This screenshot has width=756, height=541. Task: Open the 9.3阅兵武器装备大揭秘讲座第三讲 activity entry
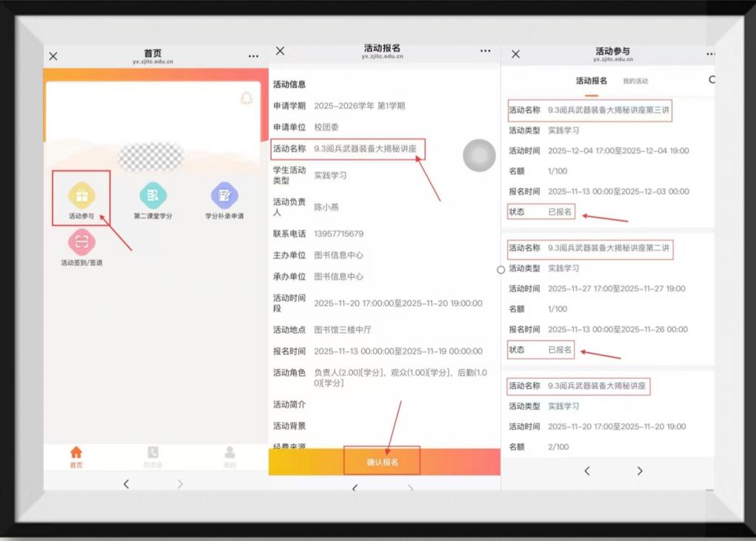[x=609, y=110]
